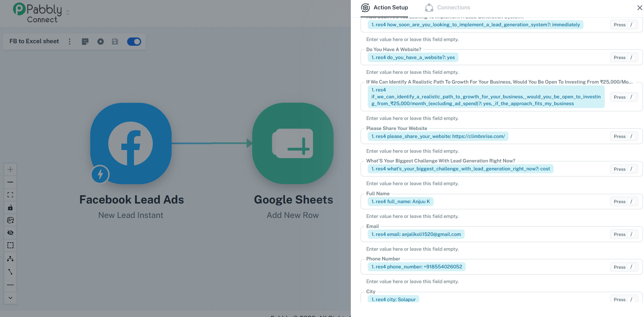This screenshot has height=317, width=644.
Task: Click Press / for the Email field
Action: (624, 235)
